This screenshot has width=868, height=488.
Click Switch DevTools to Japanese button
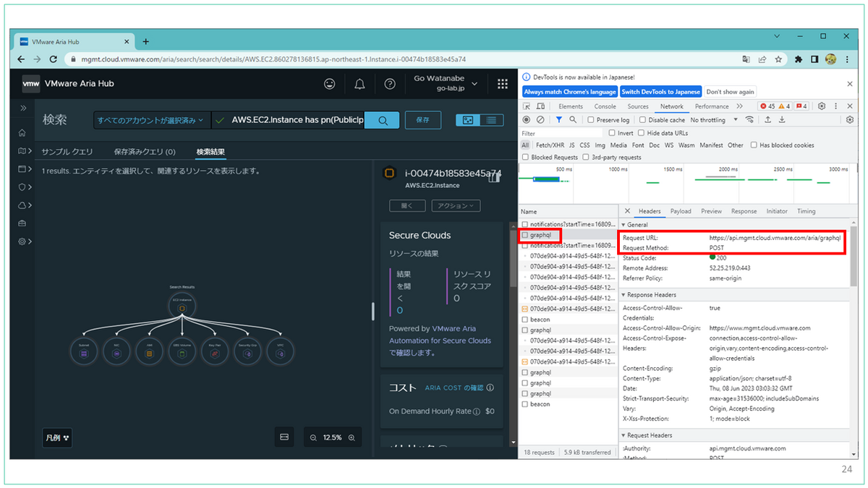[660, 92]
